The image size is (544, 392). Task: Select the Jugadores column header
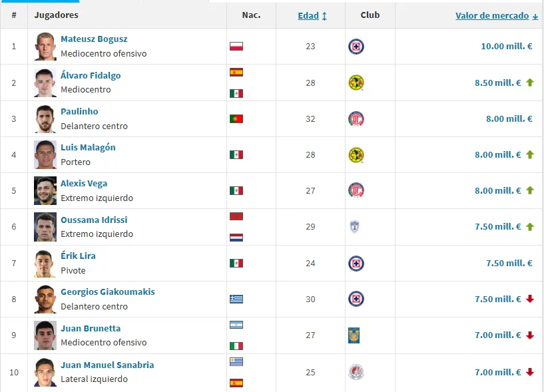58,15
